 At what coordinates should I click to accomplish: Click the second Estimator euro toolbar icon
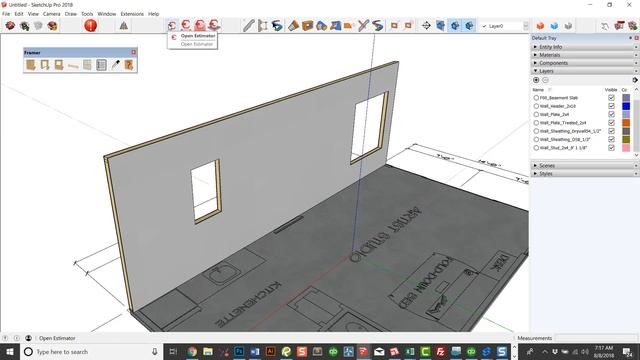186,25
